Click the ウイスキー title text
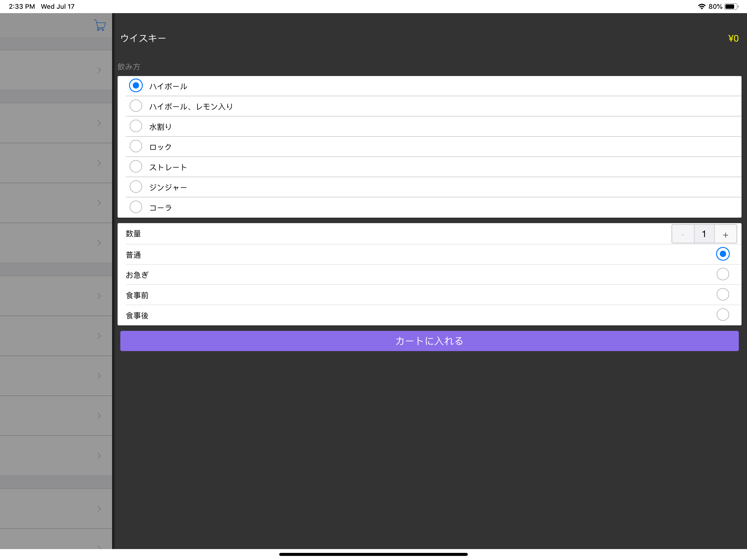The width and height of the screenshot is (747, 560). (143, 38)
